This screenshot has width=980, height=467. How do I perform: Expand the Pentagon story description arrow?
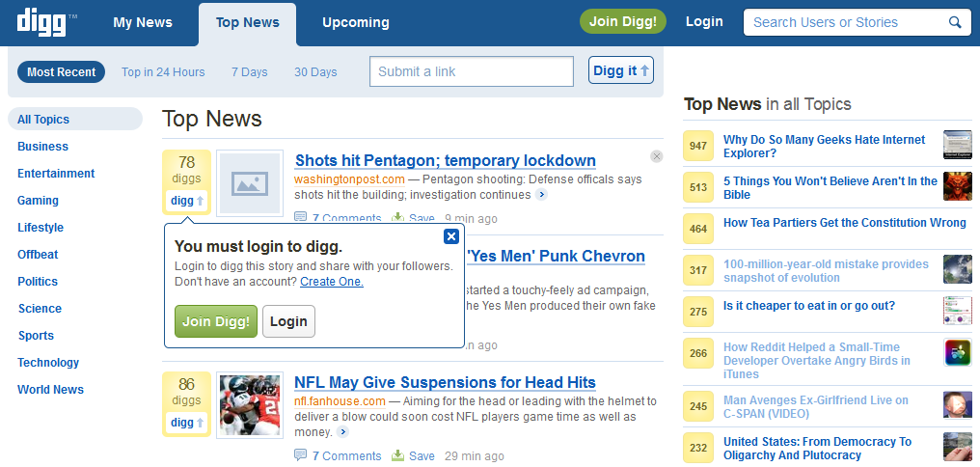point(541,195)
